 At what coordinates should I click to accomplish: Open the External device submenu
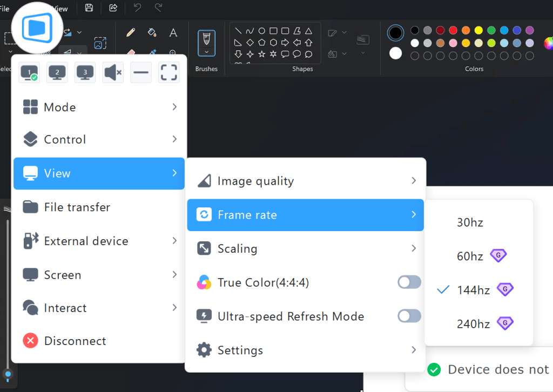[99, 241]
